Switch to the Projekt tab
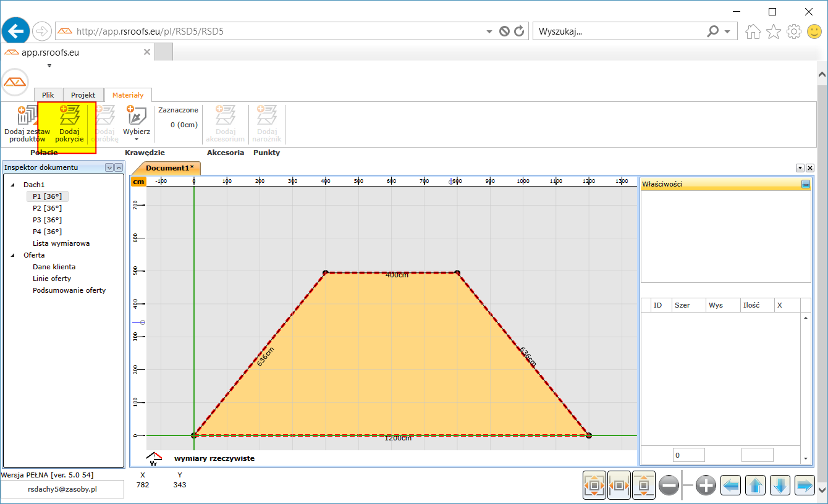This screenshot has height=504, width=828. (x=83, y=95)
